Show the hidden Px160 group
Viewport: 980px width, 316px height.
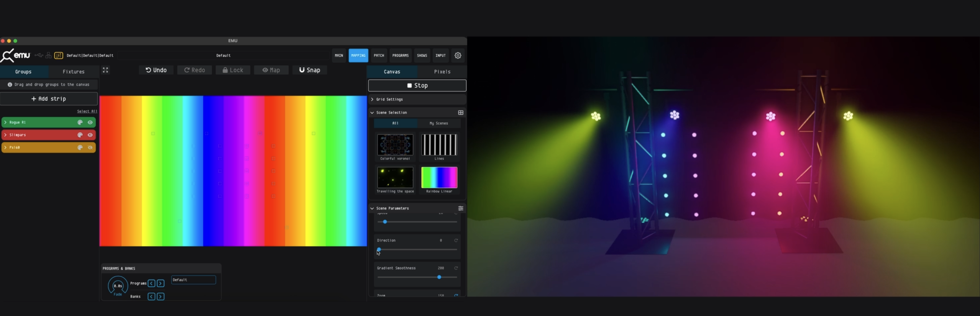90,147
